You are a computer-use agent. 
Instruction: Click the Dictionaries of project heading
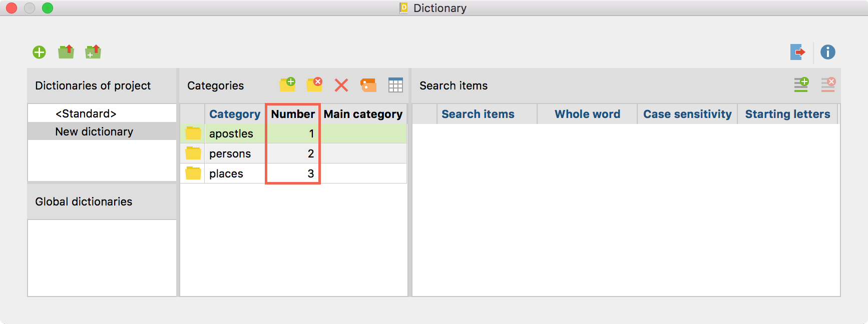[93, 85]
